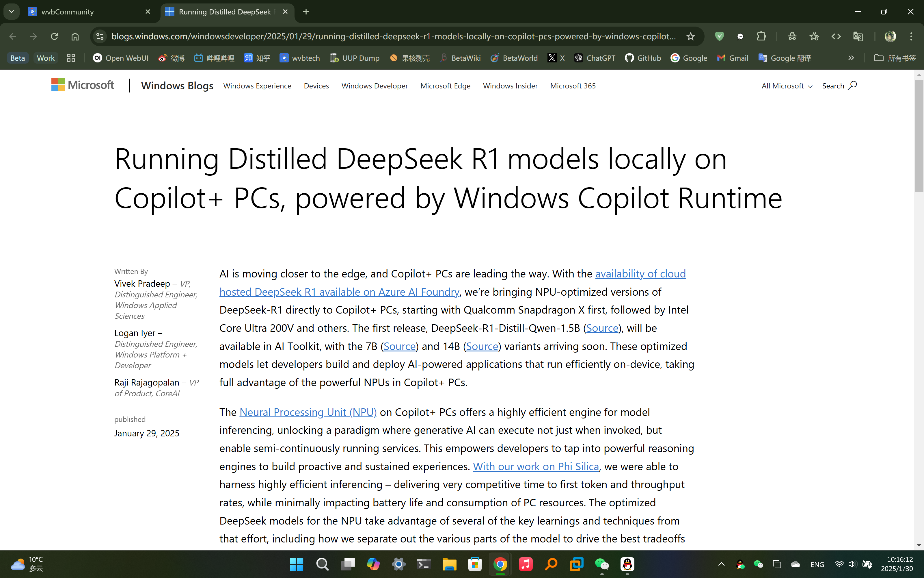This screenshot has height=578, width=924.
Task: Open the tab search dropdown arrow
Action: (x=12, y=12)
